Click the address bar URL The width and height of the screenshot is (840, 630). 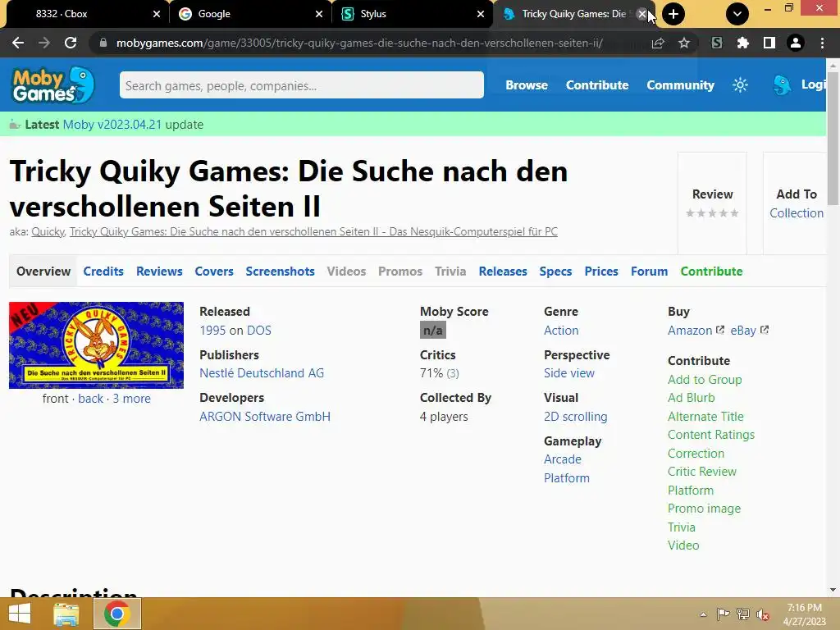[359, 43]
